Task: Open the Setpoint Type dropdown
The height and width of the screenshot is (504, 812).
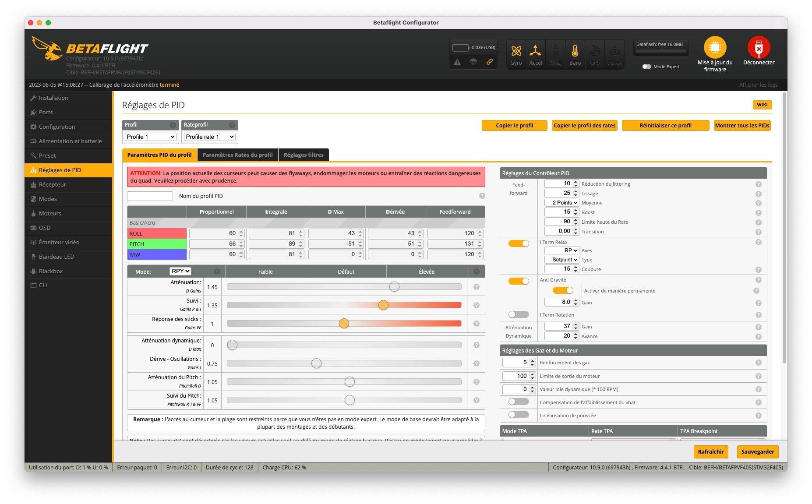Action: (x=561, y=260)
